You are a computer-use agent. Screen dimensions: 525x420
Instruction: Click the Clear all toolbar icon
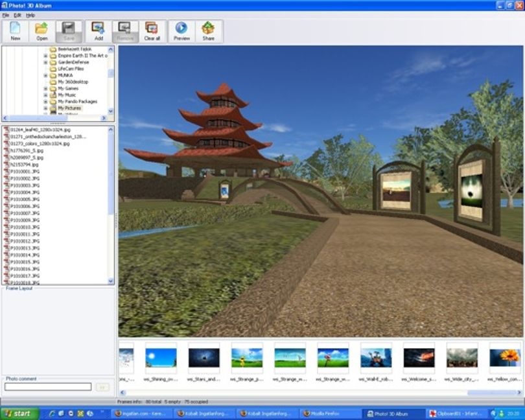click(152, 32)
